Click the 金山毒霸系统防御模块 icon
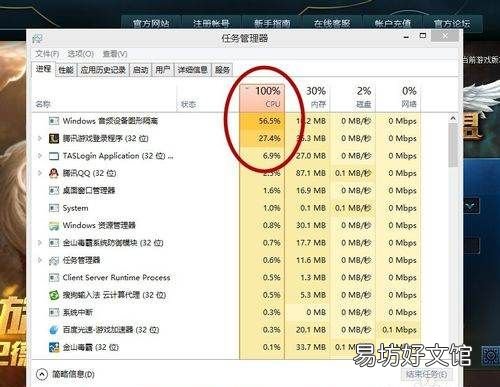The height and width of the screenshot is (387, 500). coord(54,243)
